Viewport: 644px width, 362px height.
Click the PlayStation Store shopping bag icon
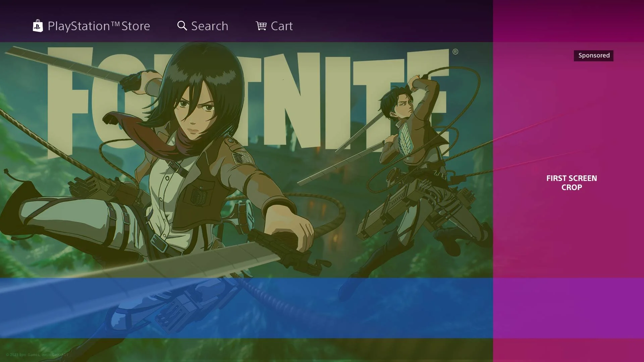[38, 26]
